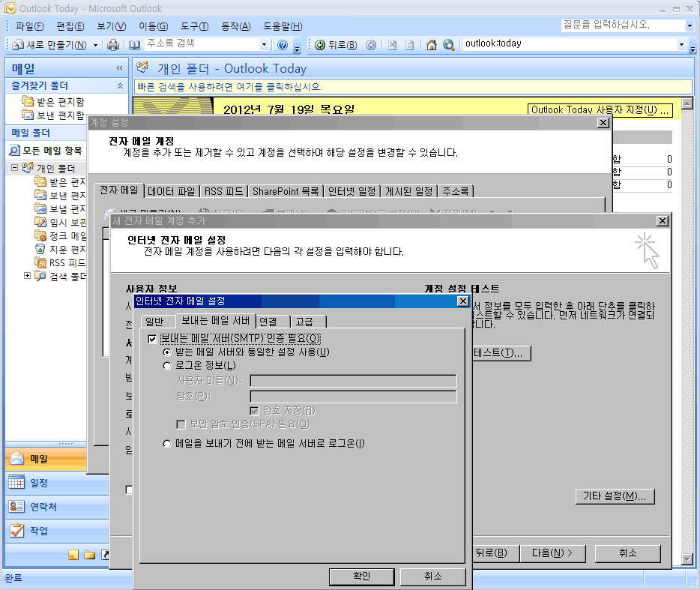Image resolution: width=700 pixels, height=590 pixels.
Task: Open the address book icon in the toolbar
Action: click(x=134, y=45)
